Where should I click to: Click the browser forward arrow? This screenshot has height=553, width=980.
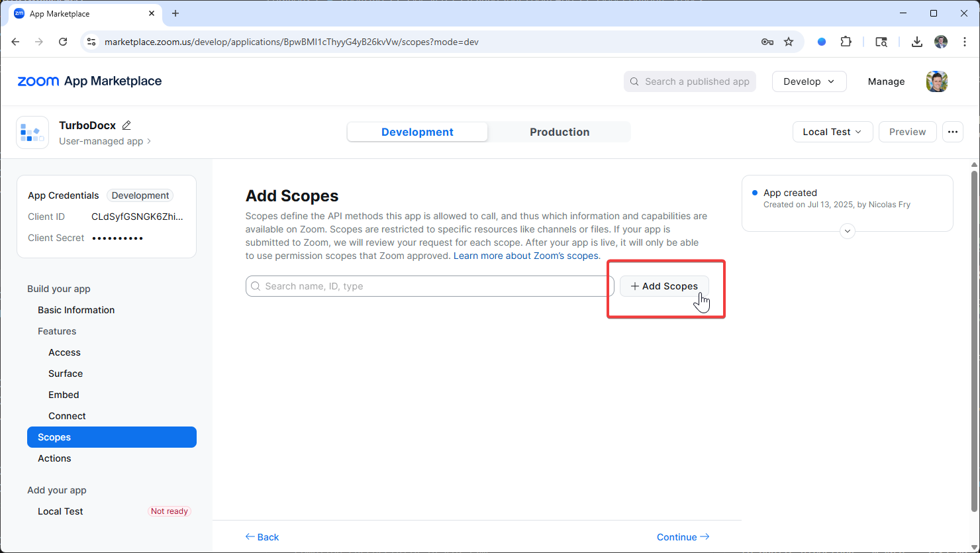(39, 42)
